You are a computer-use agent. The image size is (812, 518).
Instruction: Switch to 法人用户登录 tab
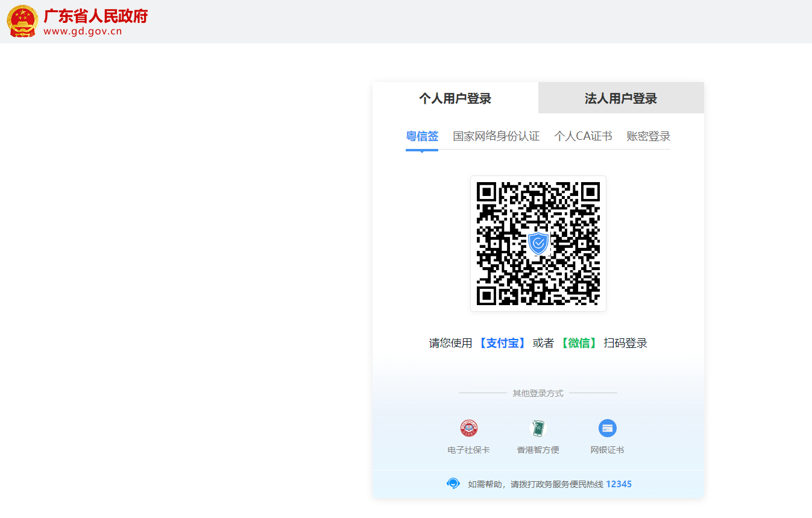pyautogui.click(x=621, y=98)
